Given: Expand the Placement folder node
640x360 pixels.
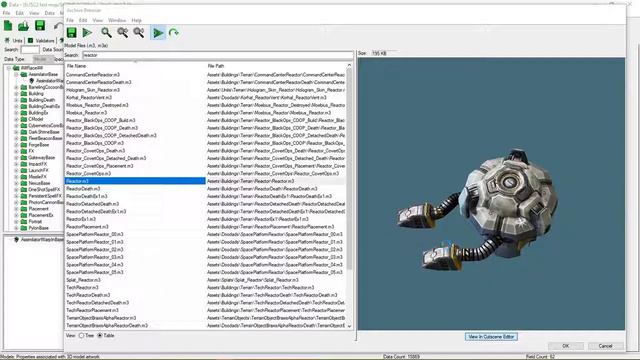Looking at the screenshot, I should click(x=16, y=209).
